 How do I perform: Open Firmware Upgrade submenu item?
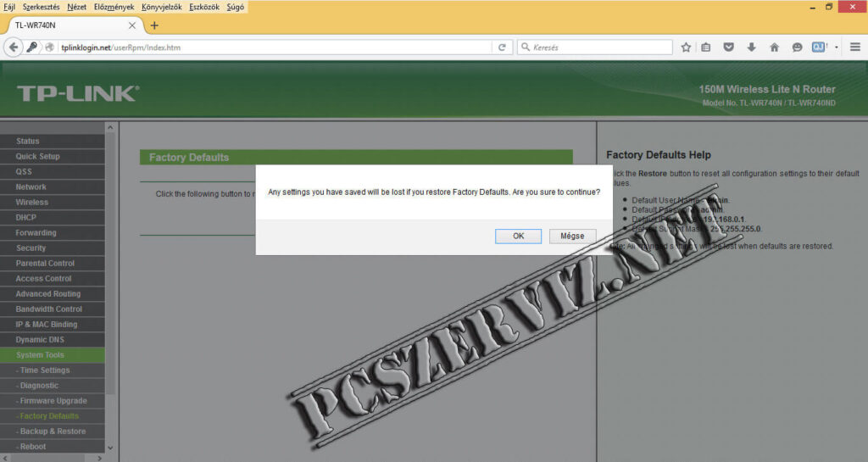tap(52, 401)
